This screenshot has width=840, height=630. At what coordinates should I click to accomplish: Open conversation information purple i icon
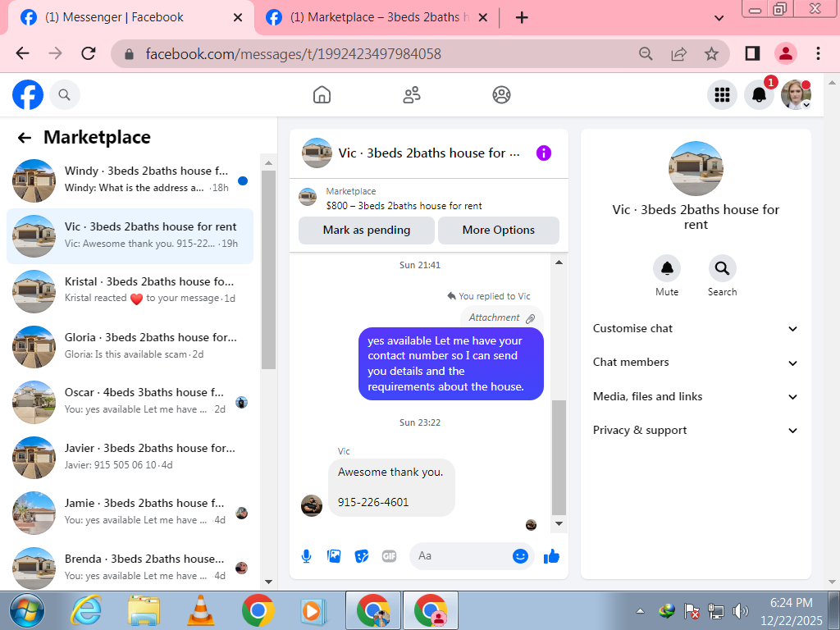(543, 153)
